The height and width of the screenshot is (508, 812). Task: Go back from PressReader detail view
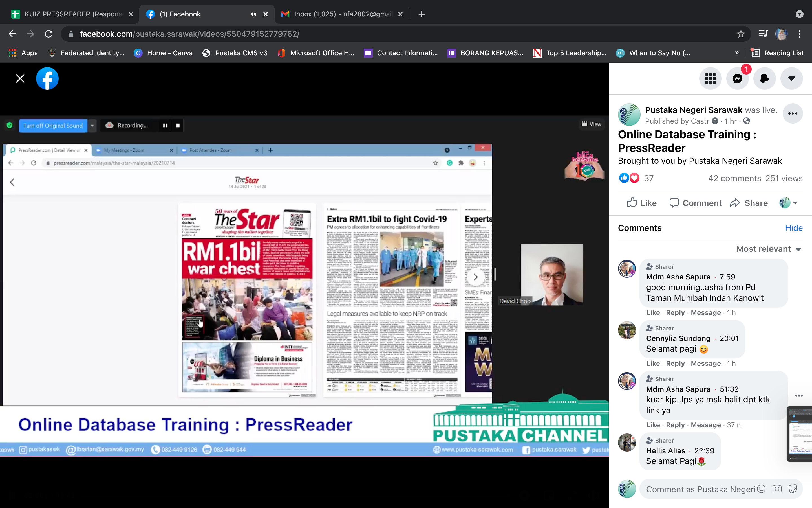tap(12, 182)
